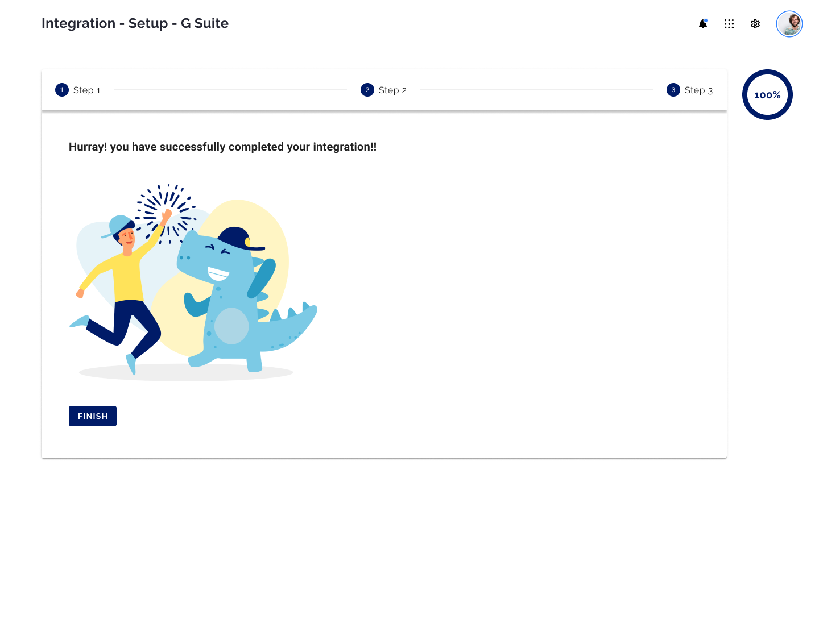Click the dinosaur's light belly spot

tap(231, 326)
